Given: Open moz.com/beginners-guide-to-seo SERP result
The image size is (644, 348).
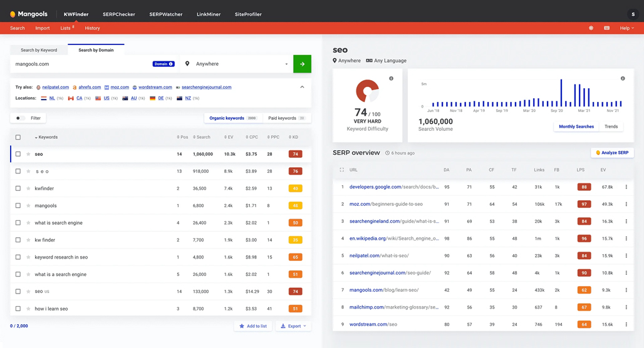Looking at the screenshot, I should point(386,204).
